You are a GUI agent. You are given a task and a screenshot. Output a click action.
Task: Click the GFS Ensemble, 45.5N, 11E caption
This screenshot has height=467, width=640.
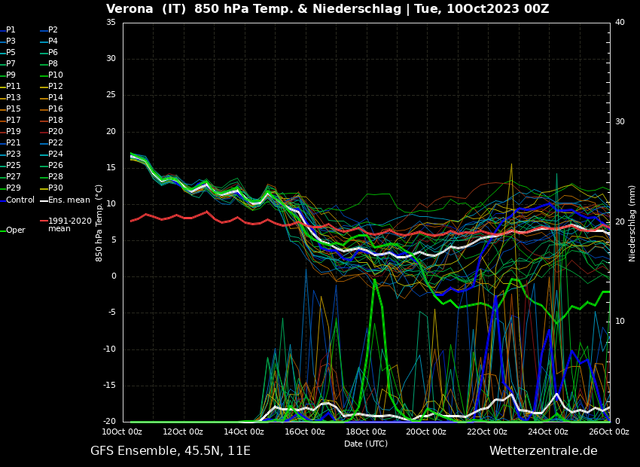point(170,451)
